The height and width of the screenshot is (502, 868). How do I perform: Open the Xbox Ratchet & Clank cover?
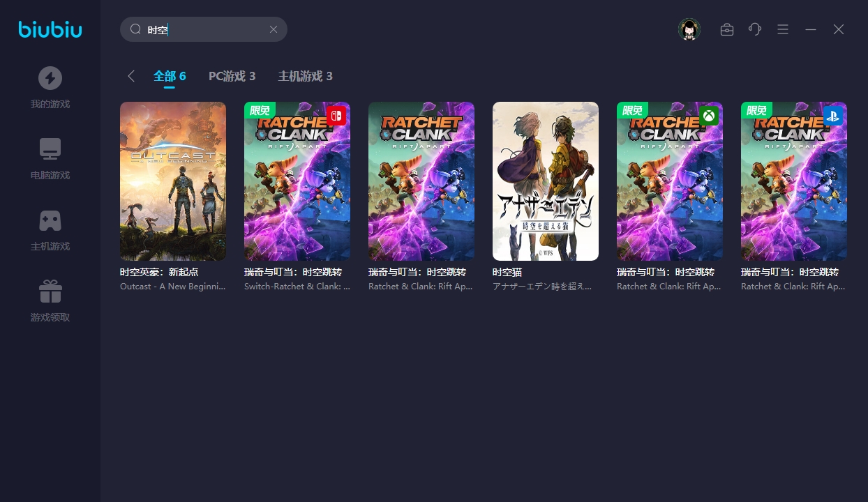[x=670, y=181]
